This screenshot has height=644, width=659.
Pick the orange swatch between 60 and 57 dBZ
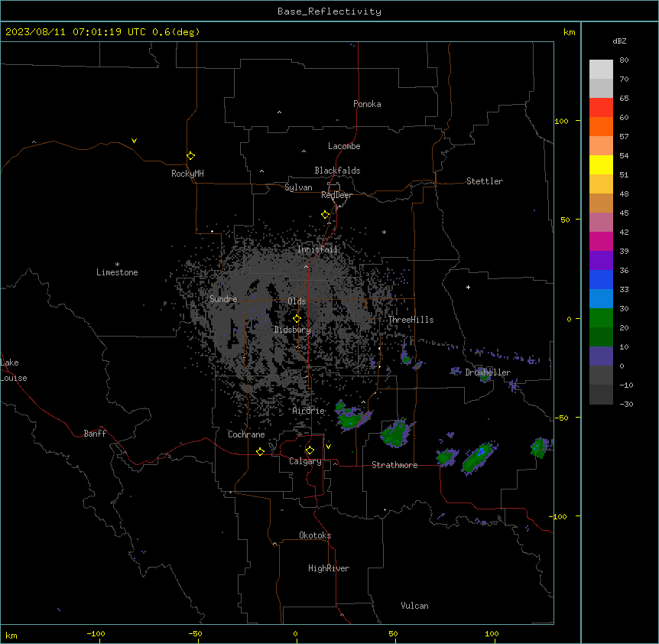click(x=601, y=126)
